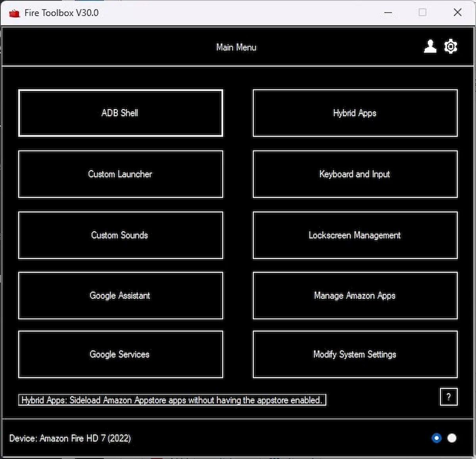The image size is (476, 459).
Task: Click the Main Menu header title
Action: pos(236,47)
